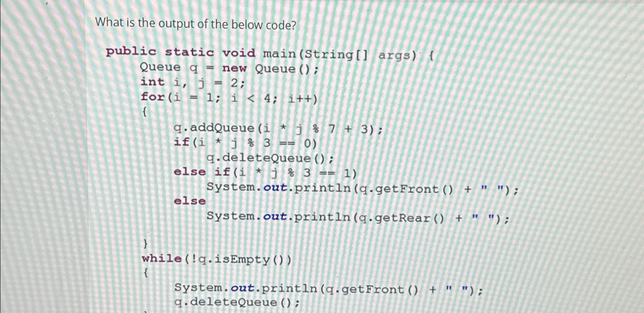Click the line "Queue q = new Queue();"
This screenshot has height=313, width=644.
(230, 69)
